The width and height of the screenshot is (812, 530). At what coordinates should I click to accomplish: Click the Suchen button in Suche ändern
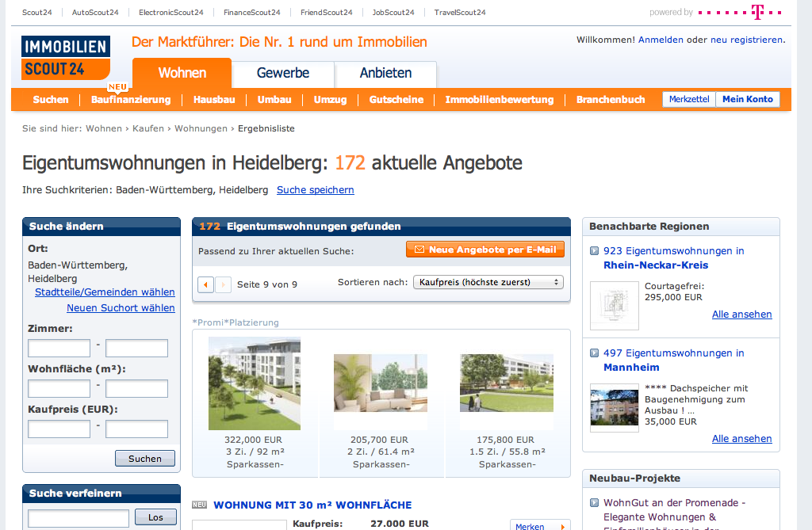coord(145,459)
